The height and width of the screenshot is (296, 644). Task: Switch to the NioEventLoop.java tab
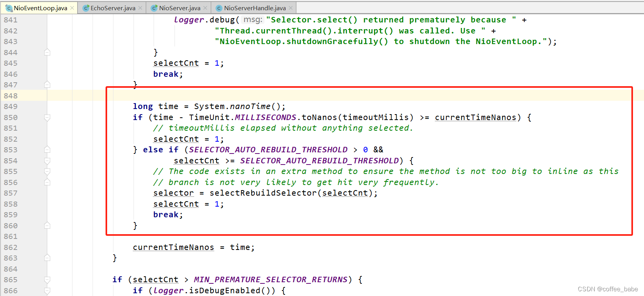tap(40, 8)
